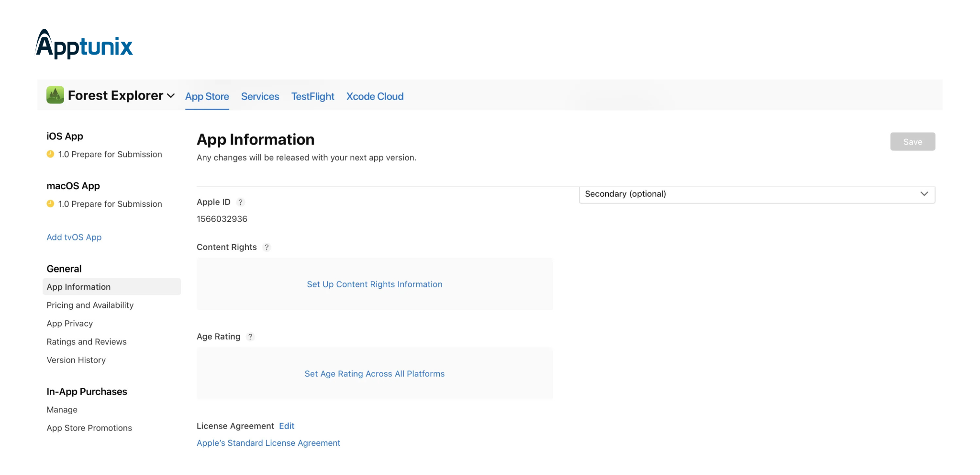Go to Xcode Cloud
Viewport: 980px width, 475px height.
click(375, 96)
